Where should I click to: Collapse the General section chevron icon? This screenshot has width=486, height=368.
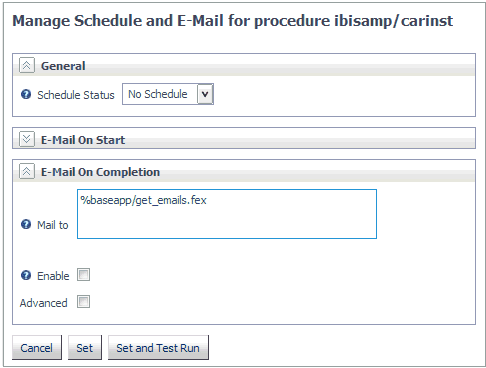pos(27,65)
